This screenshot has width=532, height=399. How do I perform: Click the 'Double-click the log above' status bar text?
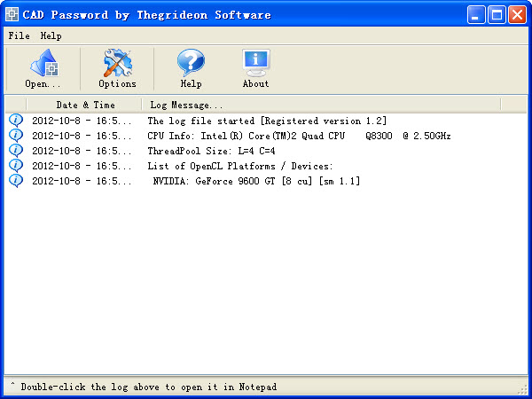(x=149, y=387)
